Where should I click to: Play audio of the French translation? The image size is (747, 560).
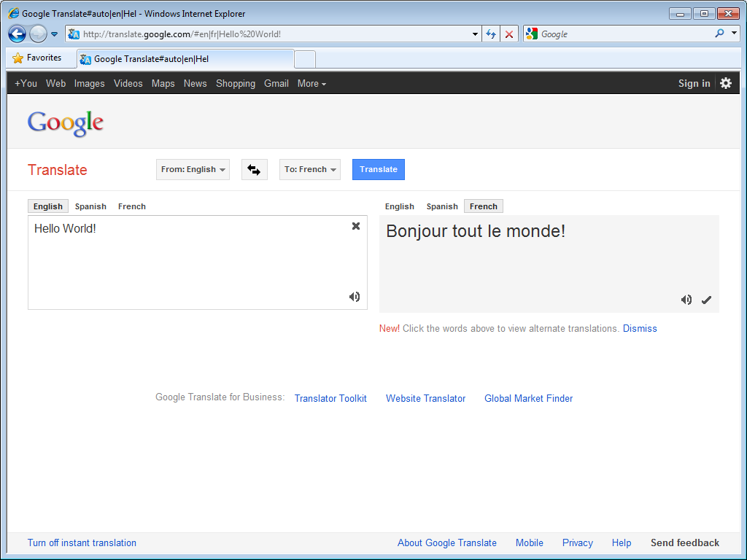[686, 300]
